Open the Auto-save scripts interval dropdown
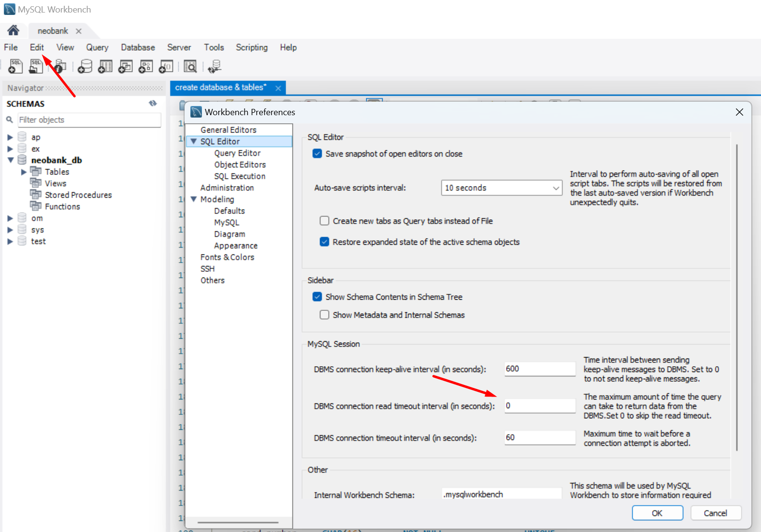Image resolution: width=761 pixels, height=532 pixels. click(502, 188)
